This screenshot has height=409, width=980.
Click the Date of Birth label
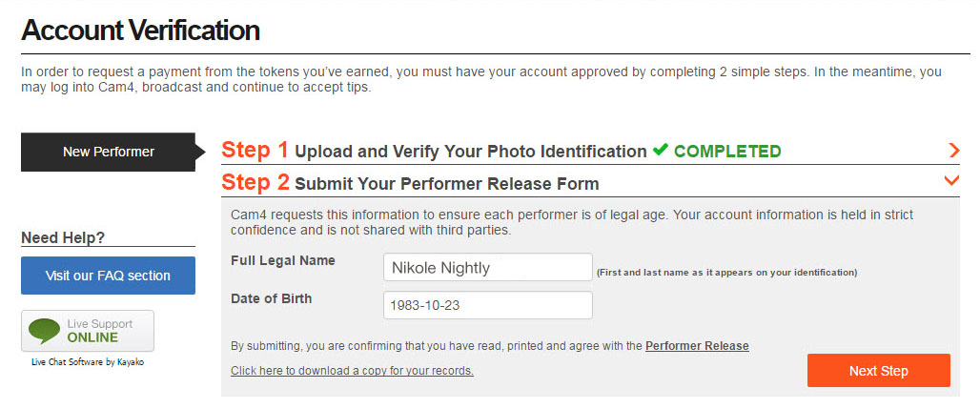(x=271, y=298)
